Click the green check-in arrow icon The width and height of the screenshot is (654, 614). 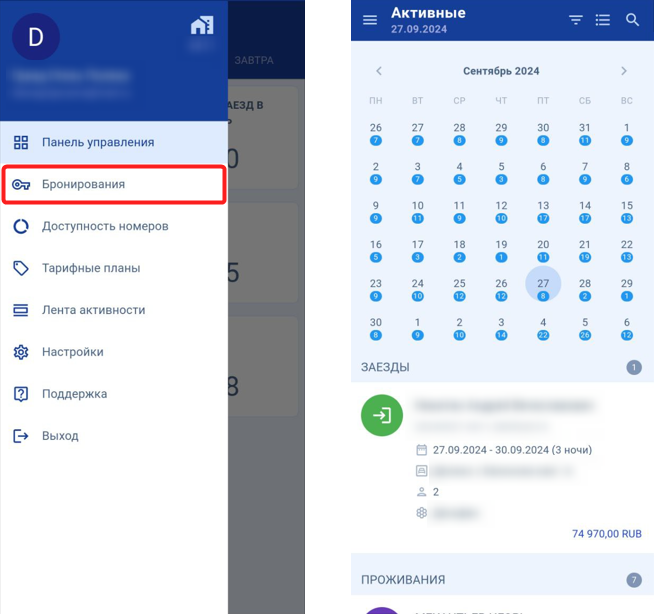pyautogui.click(x=382, y=415)
